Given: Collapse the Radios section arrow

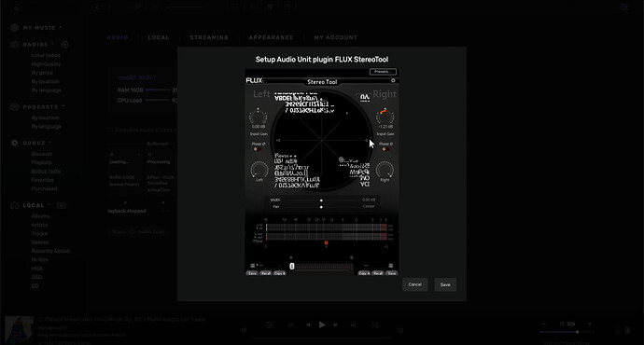Looking at the screenshot, I should pos(52,44).
